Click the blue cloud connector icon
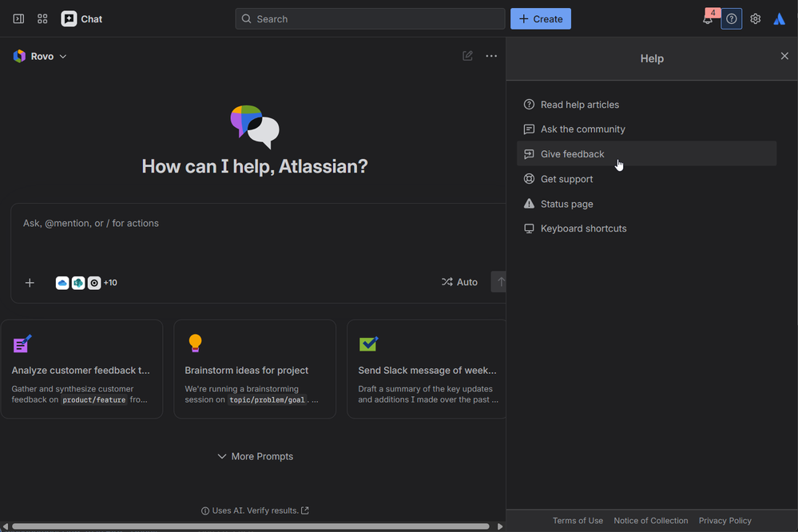Image resolution: width=798 pixels, height=532 pixels. point(62,283)
